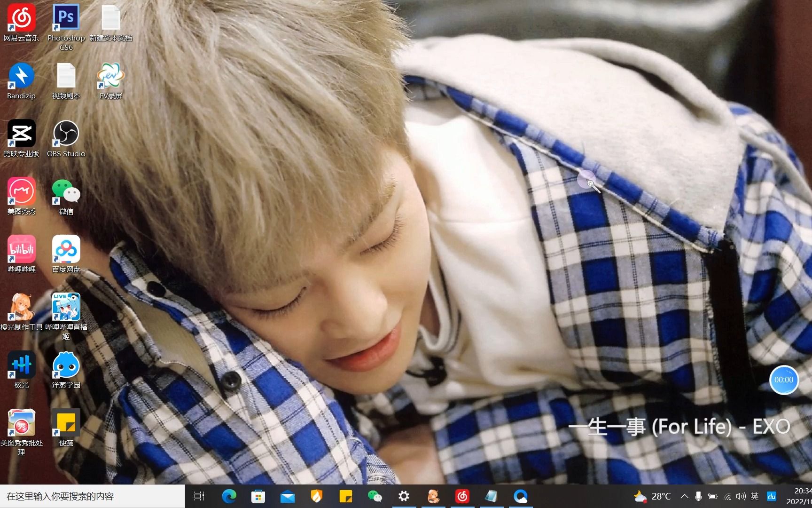Image resolution: width=812 pixels, height=508 pixels.
Task: Open the EV录屏 desktop shortcut
Action: (111, 81)
